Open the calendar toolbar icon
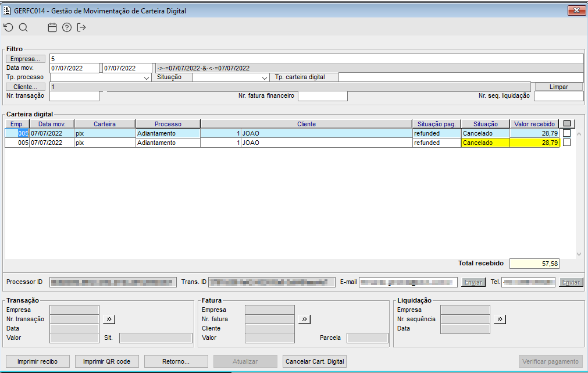The image size is (588, 373). click(x=52, y=27)
